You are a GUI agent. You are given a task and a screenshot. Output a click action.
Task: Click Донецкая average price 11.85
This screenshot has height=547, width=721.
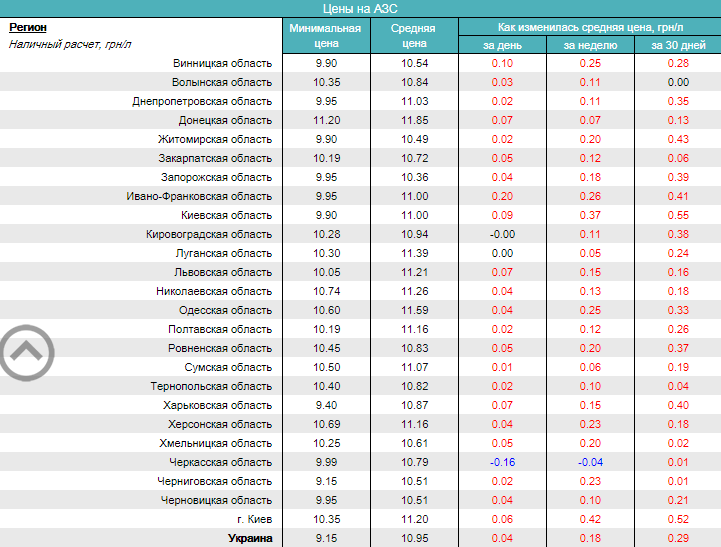coord(413,120)
